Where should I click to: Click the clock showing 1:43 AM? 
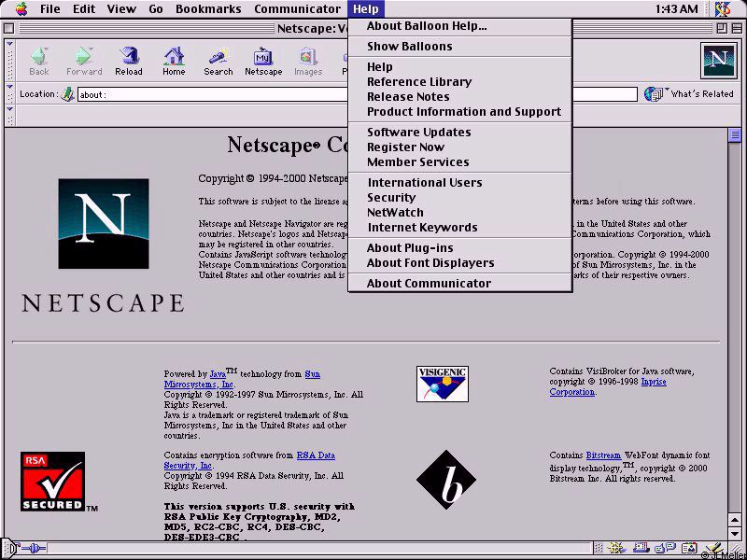[676, 8]
